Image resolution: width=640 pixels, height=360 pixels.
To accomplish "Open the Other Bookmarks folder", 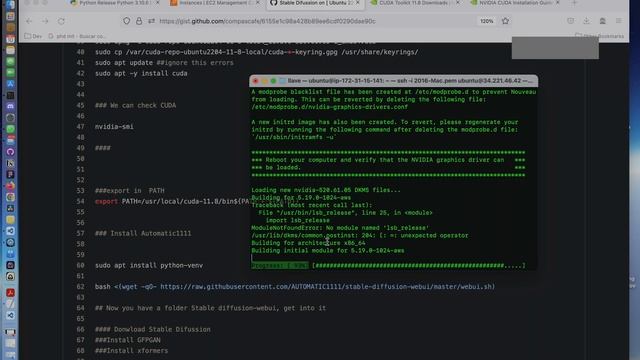I will pyautogui.click(x=600, y=36).
